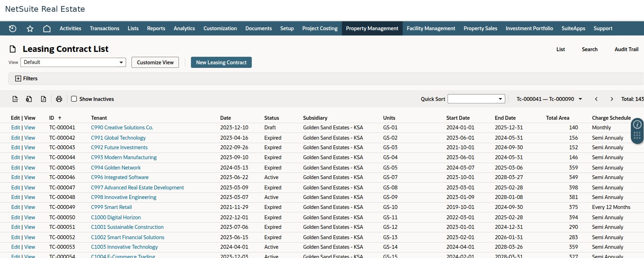Go to the Home icon
This screenshot has height=258, width=644.
tap(47, 28)
